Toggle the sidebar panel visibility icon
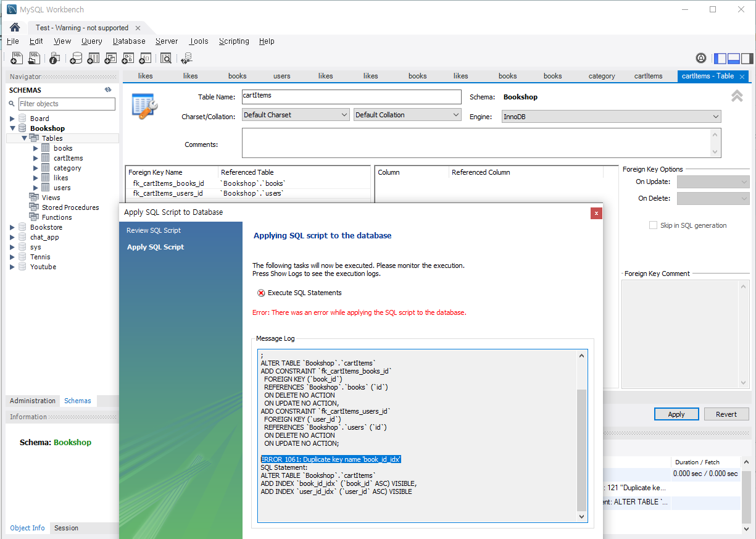 click(x=720, y=59)
